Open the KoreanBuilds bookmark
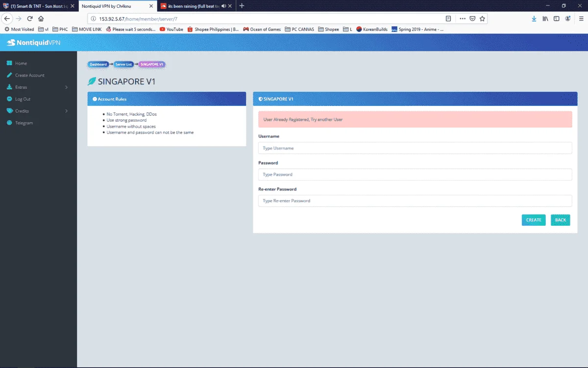This screenshot has width=588, height=368. pyautogui.click(x=372, y=29)
